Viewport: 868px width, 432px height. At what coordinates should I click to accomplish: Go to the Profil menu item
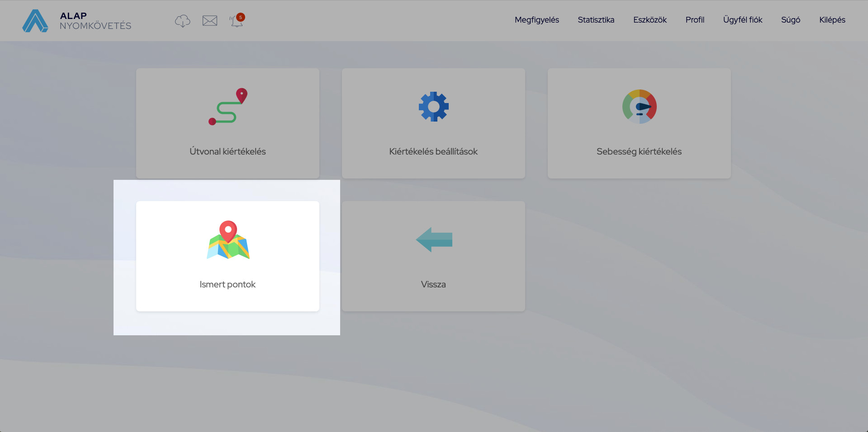(695, 20)
